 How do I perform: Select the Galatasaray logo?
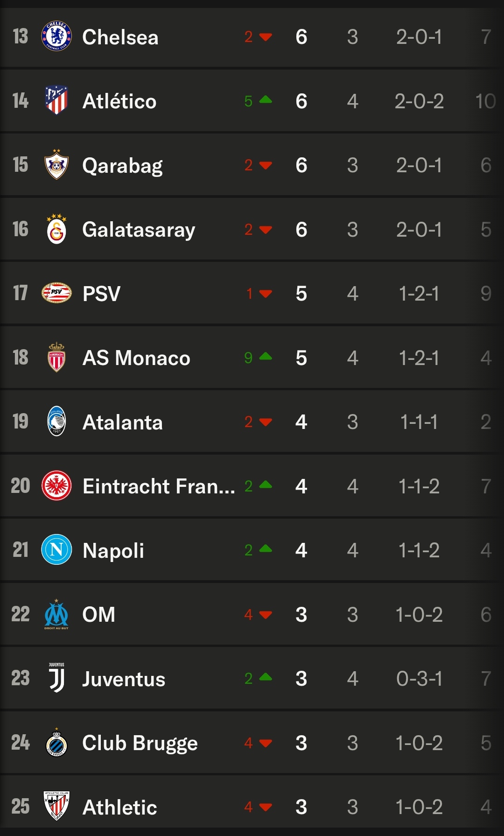[56, 229]
